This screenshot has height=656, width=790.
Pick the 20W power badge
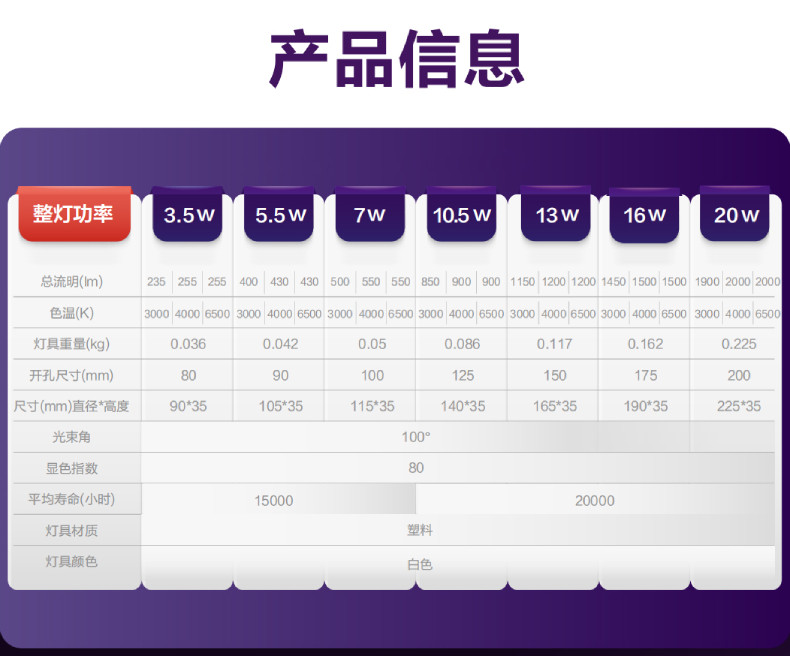coord(735,215)
